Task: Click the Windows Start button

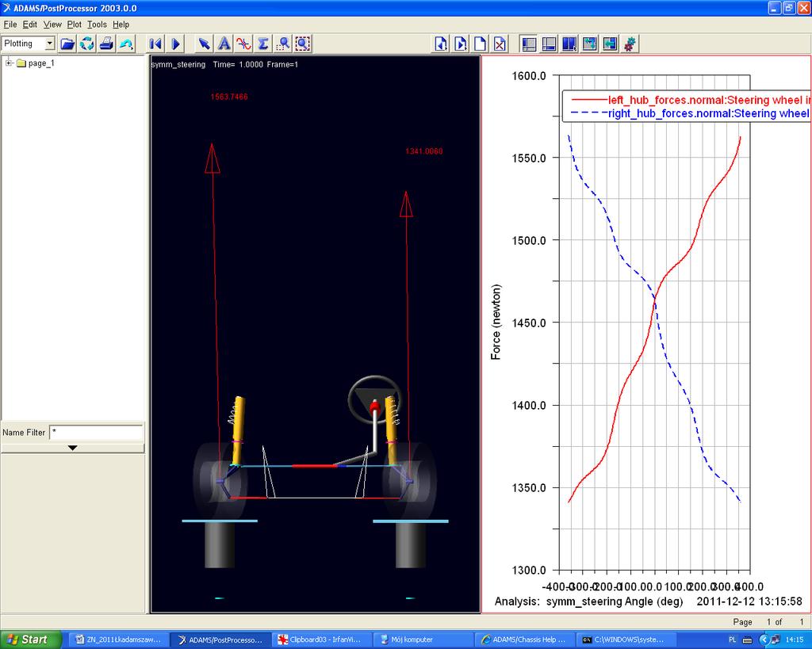Action: click(30, 639)
